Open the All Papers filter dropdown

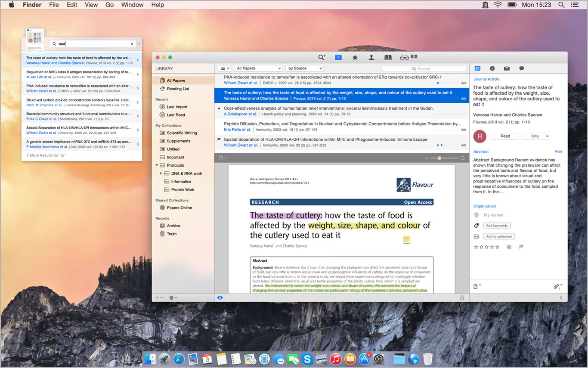pyautogui.click(x=258, y=68)
